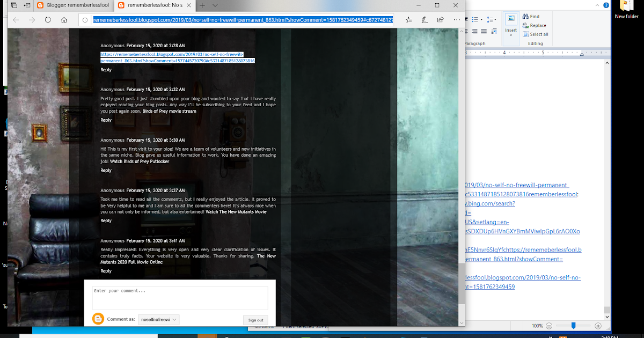Show site information icon in address bar
The height and width of the screenshot is (338, 644).
click(85, 20)
